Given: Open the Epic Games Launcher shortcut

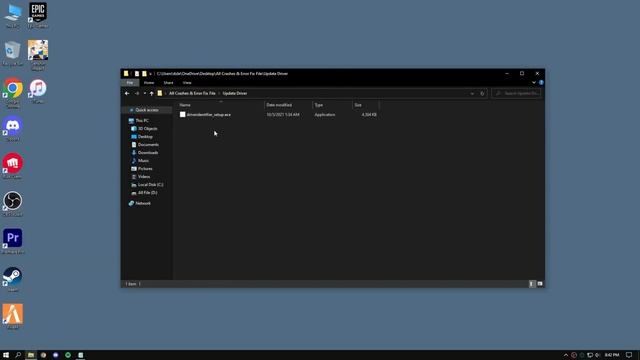Looking at the screenshot, I should coord(38,16).
